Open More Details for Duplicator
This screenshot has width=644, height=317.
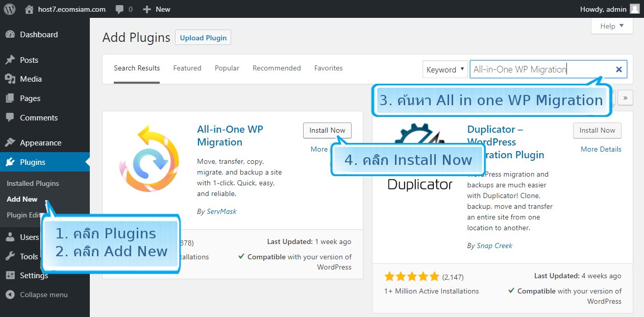pyautogui.click(x=601, y=149)
